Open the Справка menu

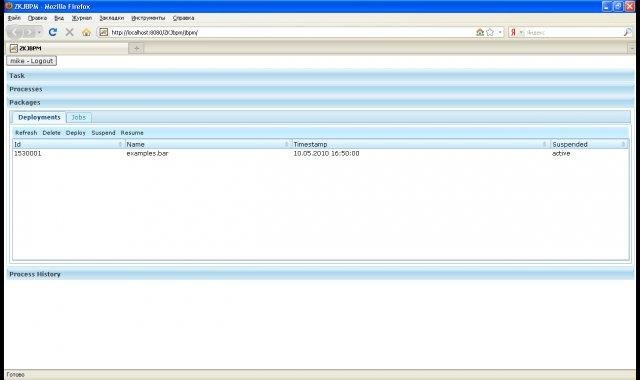coord(183,18)
